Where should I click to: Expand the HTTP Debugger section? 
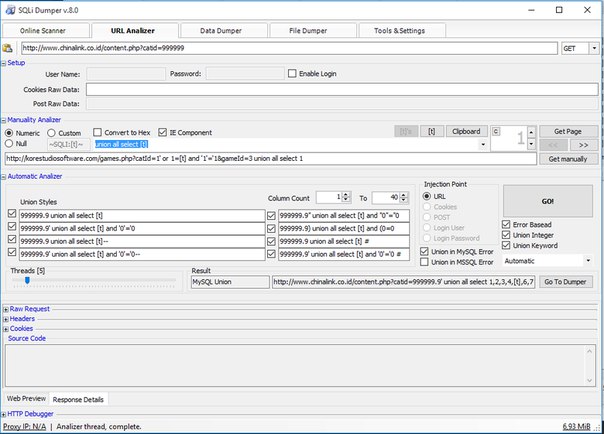click(x=3, y=414)
